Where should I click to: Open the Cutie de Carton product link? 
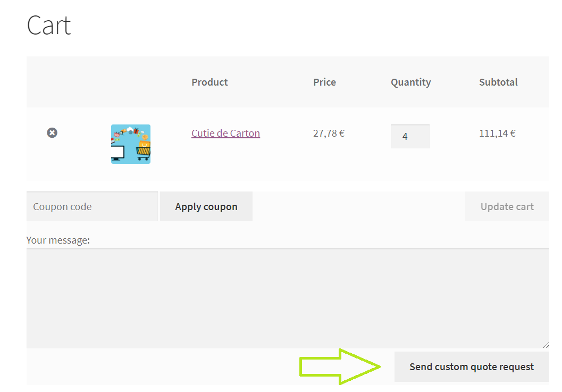tap(225, 133)
